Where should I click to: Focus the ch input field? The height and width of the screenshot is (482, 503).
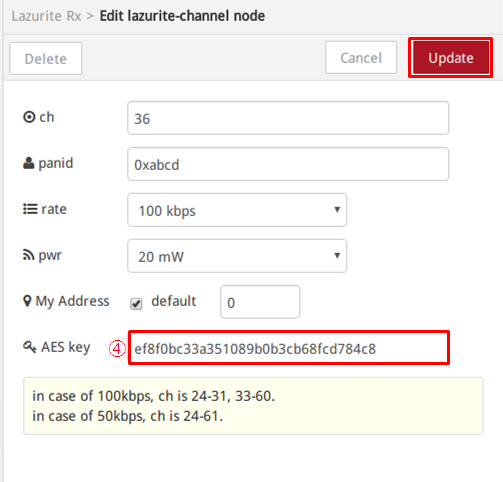[288, 118]
